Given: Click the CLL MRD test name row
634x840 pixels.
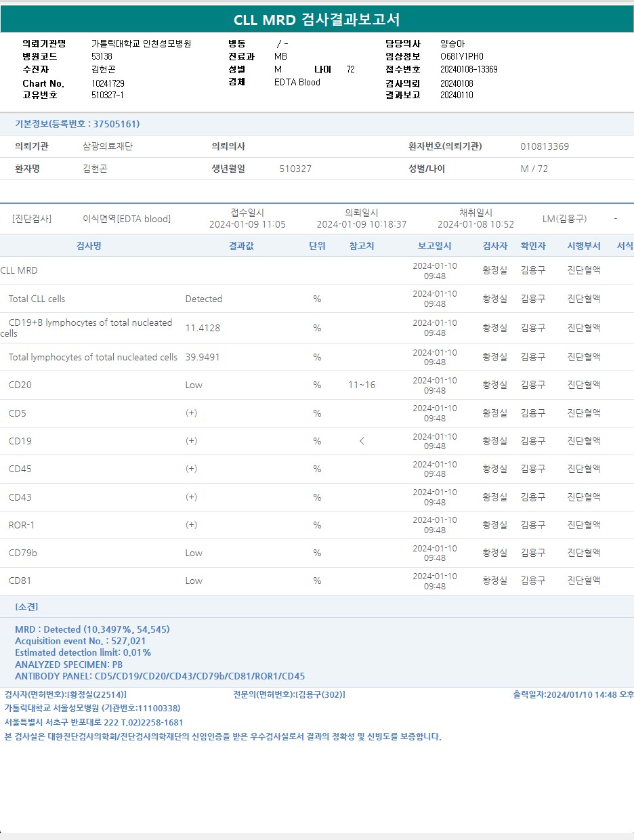Looking at the screenshot, I should point(19,270).
